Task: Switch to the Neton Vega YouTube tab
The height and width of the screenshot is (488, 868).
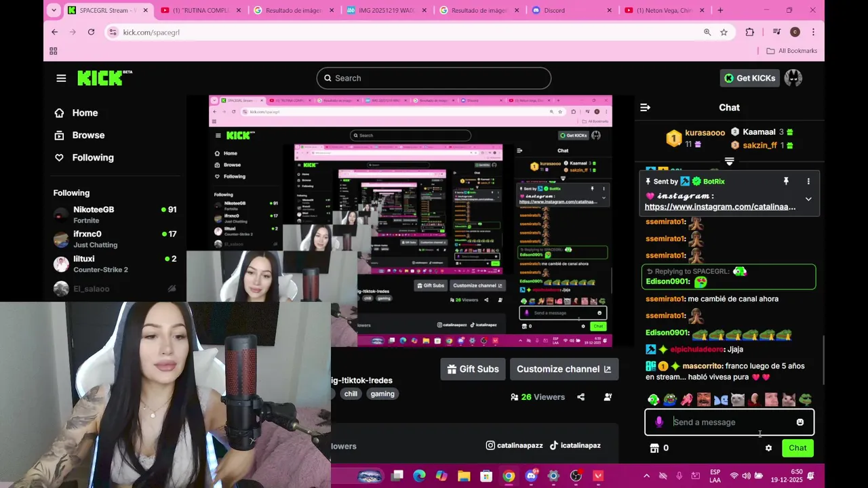Action: (665, 10)
